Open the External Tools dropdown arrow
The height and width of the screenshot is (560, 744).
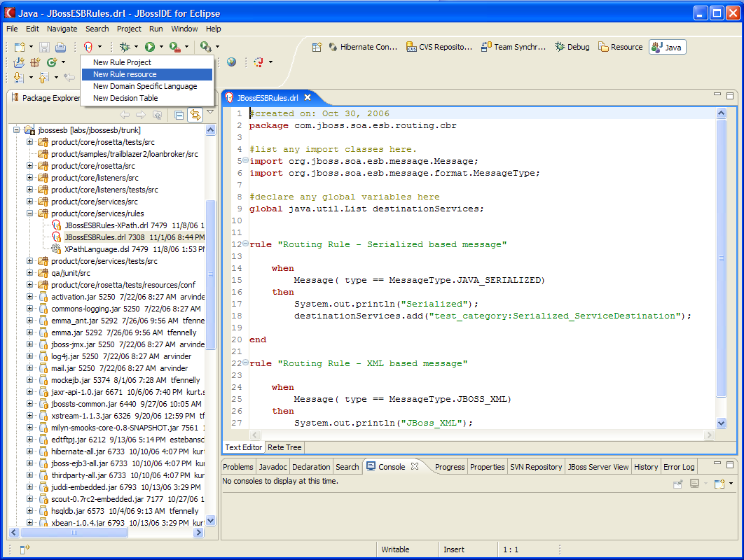[x=186, y=47]
